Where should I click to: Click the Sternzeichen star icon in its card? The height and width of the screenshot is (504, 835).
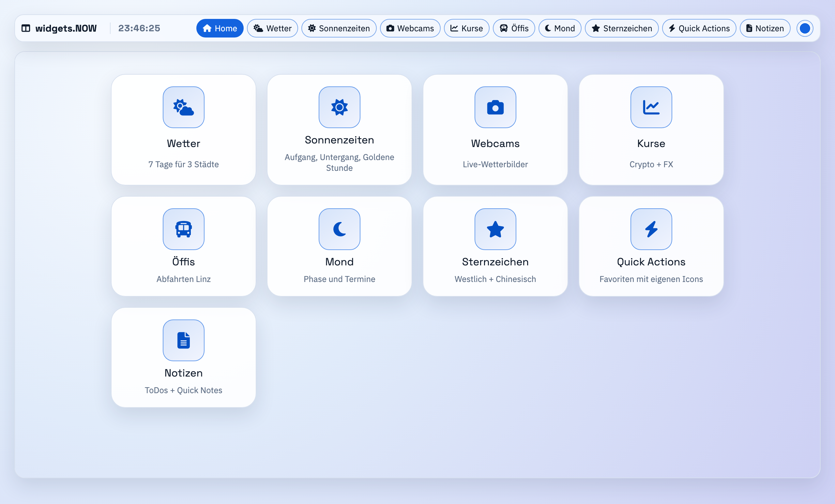pyautogui.click(x=495, y=229)
